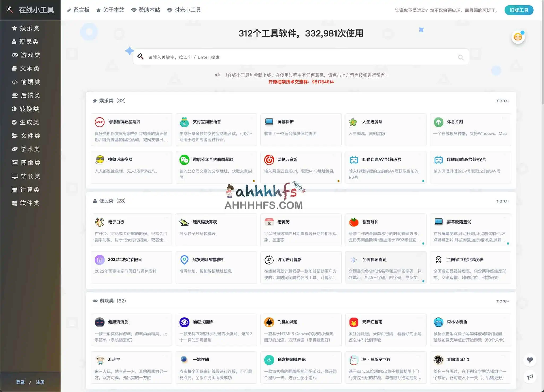
Task: Open the 肯德基疯狂星期四 tool card
Action: 131,130
